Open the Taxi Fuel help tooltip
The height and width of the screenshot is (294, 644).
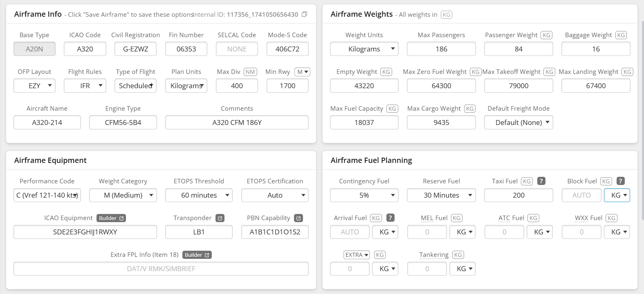click(x=541, y=181)
